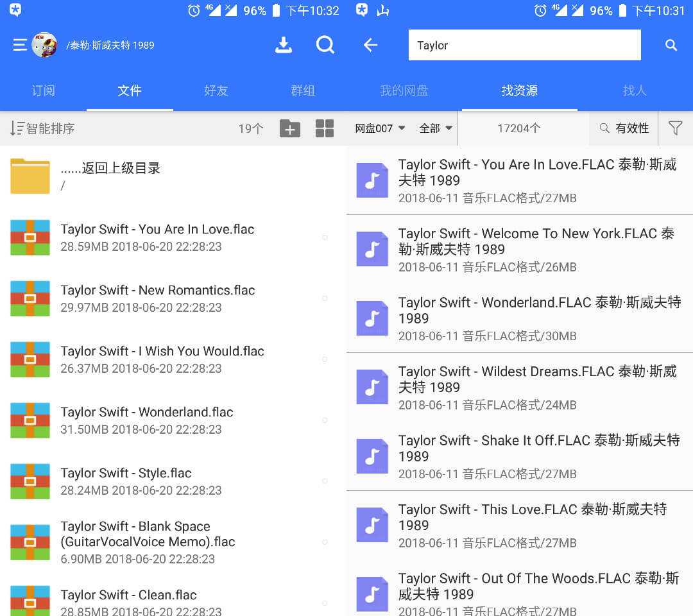This screenshot has width=693, height=616.
Task: Open the Wildest Dreams.FLAC search result title
Action: click(x=538, y=379)
